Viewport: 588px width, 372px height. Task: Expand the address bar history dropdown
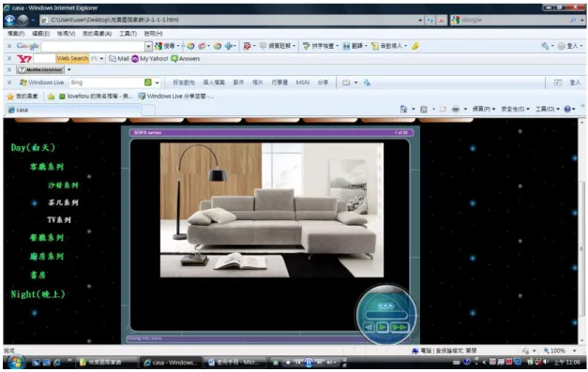coord(420,21)
